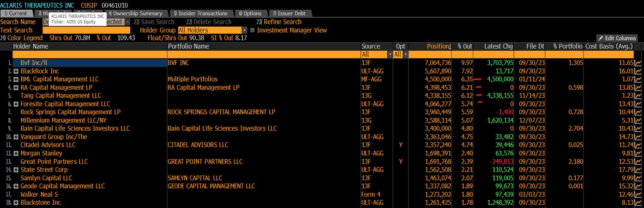Click the Portfolio Name filter field
Image resolution: width=644 pixels, height=208 pixels.
(264, 55)
